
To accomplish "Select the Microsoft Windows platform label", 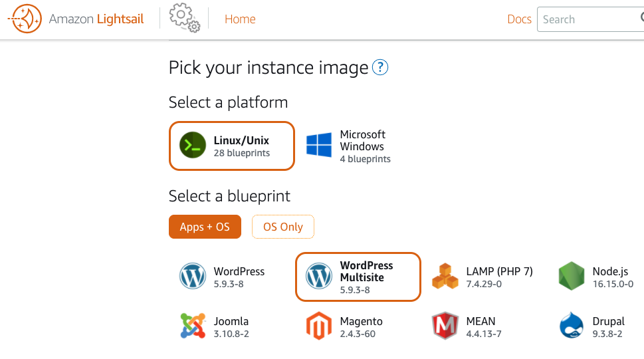I will pyautogui.click(x=363, y=140).
